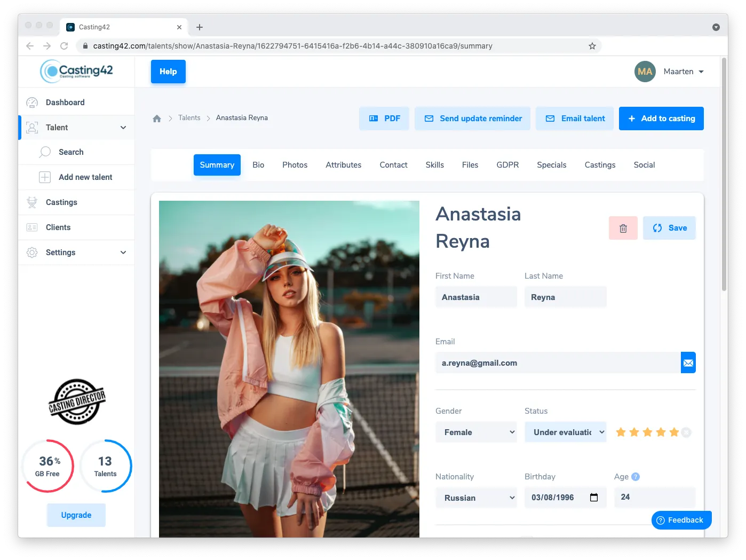Open the Status dropdown
The image size is (746, 560).
tap(565, 432)
